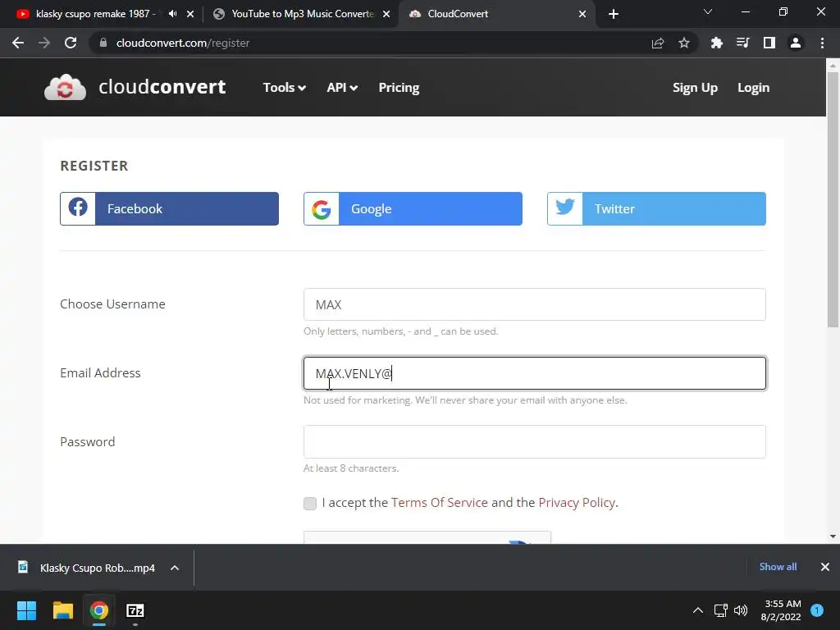
Task: Open 7-Zip from taskbar
Action: pos(135,610)
